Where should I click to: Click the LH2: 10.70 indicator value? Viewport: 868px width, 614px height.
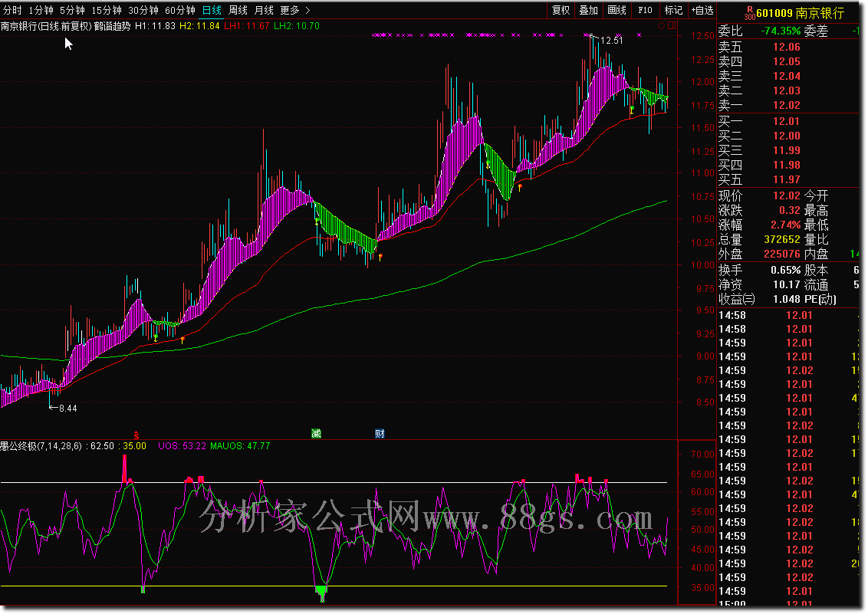(297, 26)
